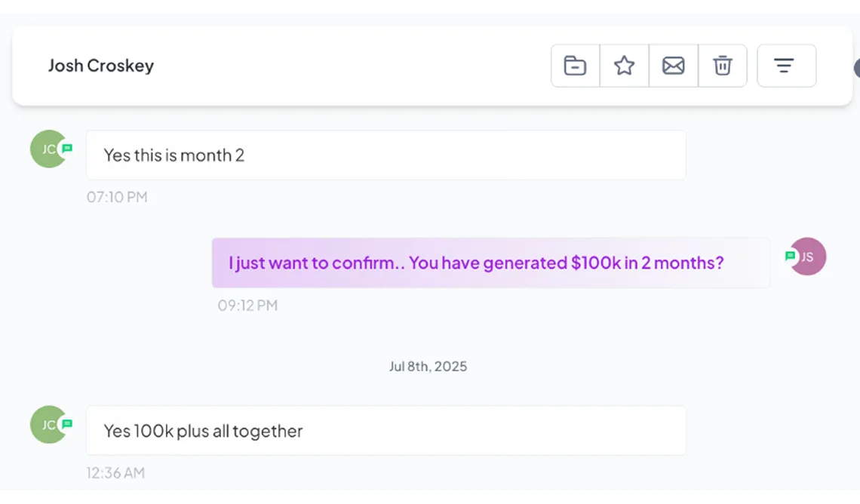Image resolution: width=860 pixels, height=504 pixels.
Task: Click JC avatar beside "Yes 100k plus" message
Action: click(47, 426)
